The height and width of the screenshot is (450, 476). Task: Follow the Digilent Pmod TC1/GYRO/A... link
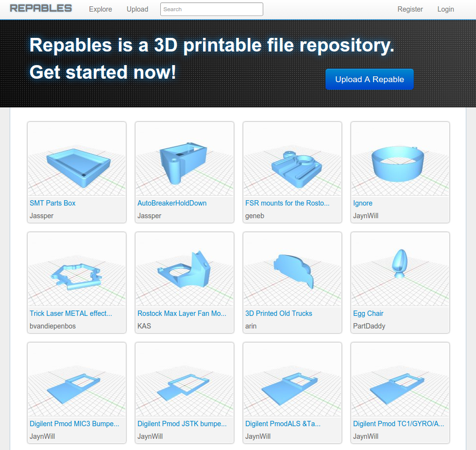pos(398,424)
